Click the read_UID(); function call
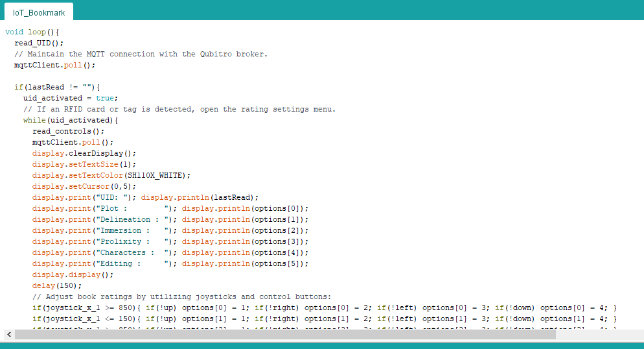Viewport: 644px width, 349px height. point(39,43)
